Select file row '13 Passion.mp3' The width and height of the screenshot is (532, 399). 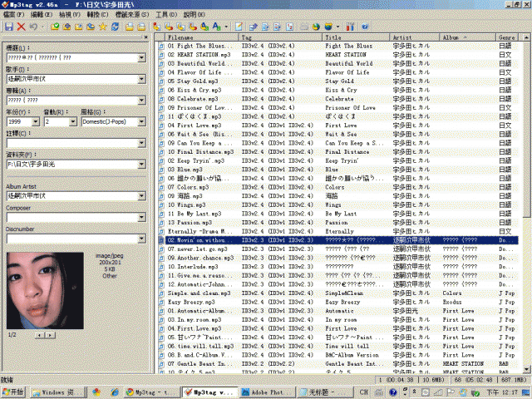337,222
